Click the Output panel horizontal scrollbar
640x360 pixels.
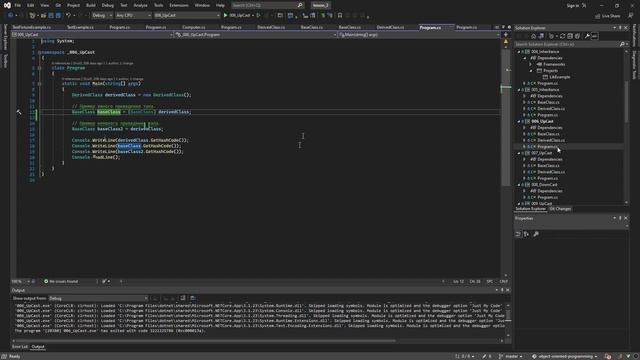coord(204,341)
